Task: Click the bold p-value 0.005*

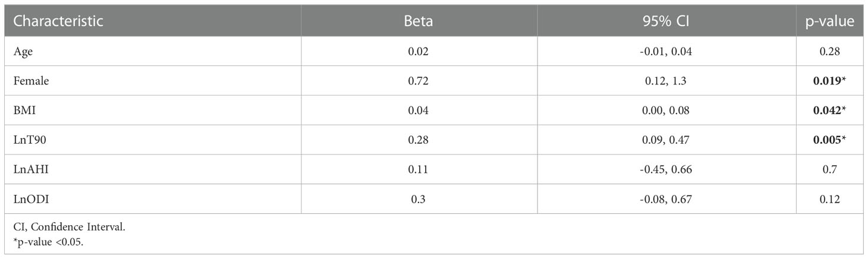Action: click(831, 140)
